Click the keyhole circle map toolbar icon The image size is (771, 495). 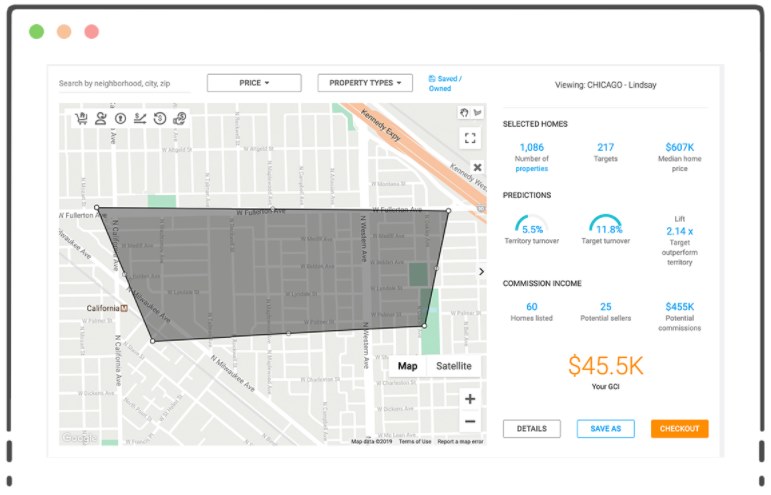120,118
